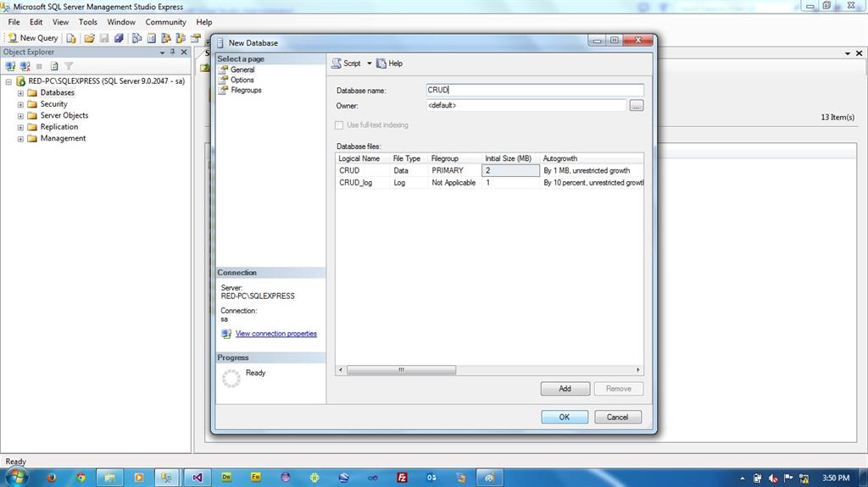The width and height of the screenshot is (868, 487).
Task: Open Object Explorer window position dropdown arrow
Action: click(x=162, y=52)
